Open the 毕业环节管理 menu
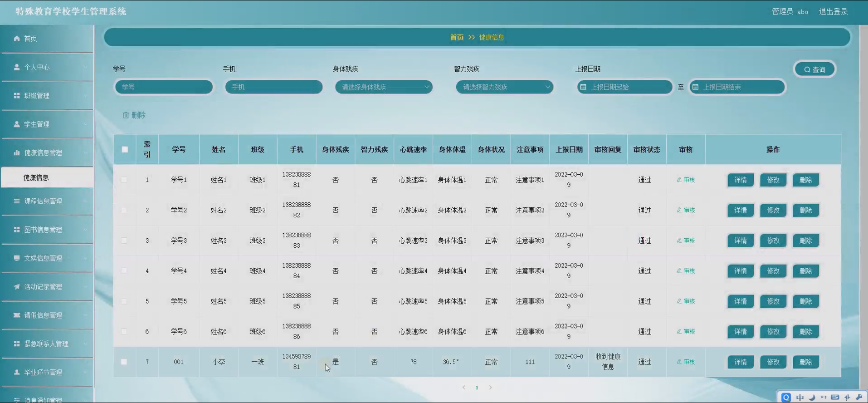This screenshot has height=403, width=868. [47, 373]
